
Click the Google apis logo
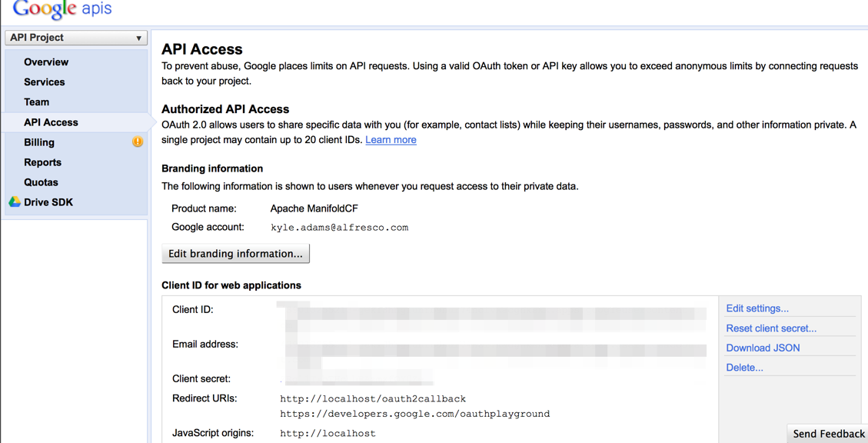point(62,9)
